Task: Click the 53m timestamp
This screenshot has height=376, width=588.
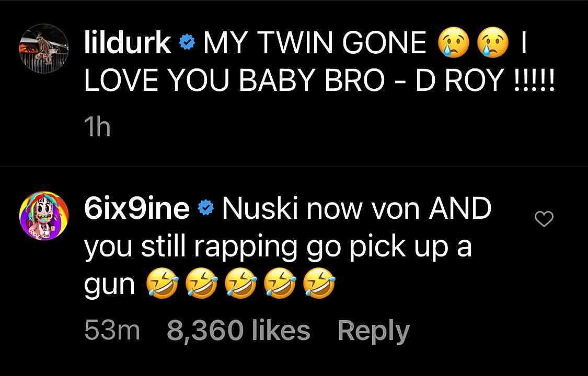Action: (x=112, y=331)
